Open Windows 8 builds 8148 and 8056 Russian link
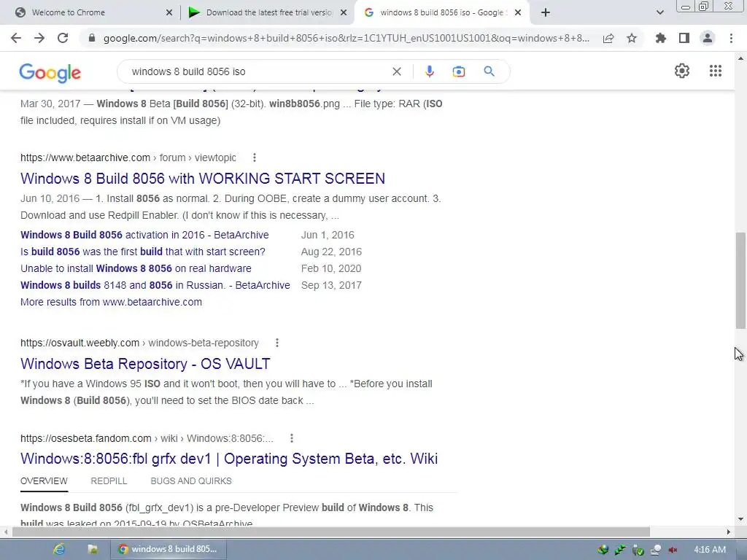Viewport: 747px width, 560px height. coord(155,285)
